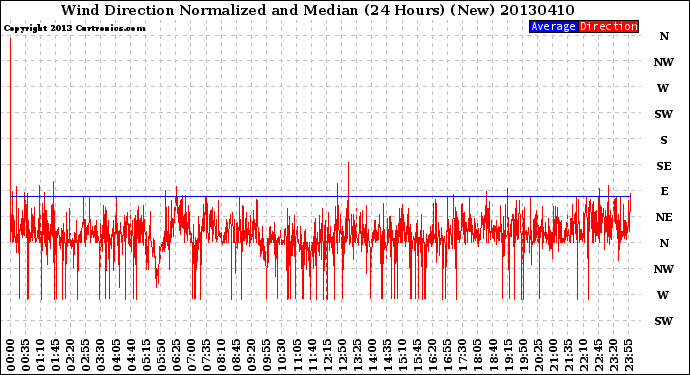Viewport: 690px width, 375px height.
Task: Click the 04:05 time axis label
Action: [x=116, y=355]
